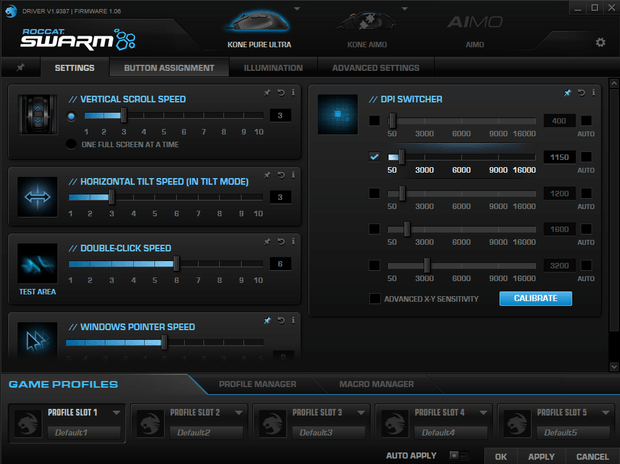Image resolution: width=620 pixels, height=464 pixels.
Task: Click the Test Area label
Action: click(38, 292)
